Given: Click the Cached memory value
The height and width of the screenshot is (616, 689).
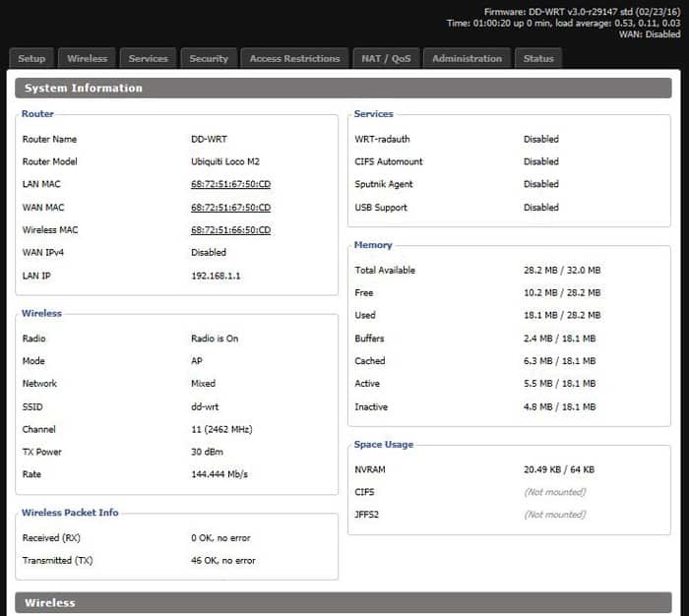Looking at the screenshot, I should (560, 361).
